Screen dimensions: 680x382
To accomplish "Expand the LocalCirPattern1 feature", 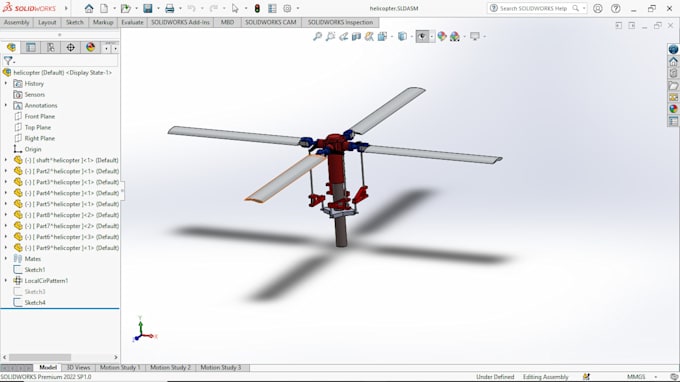I will click(x=6, y=281).
